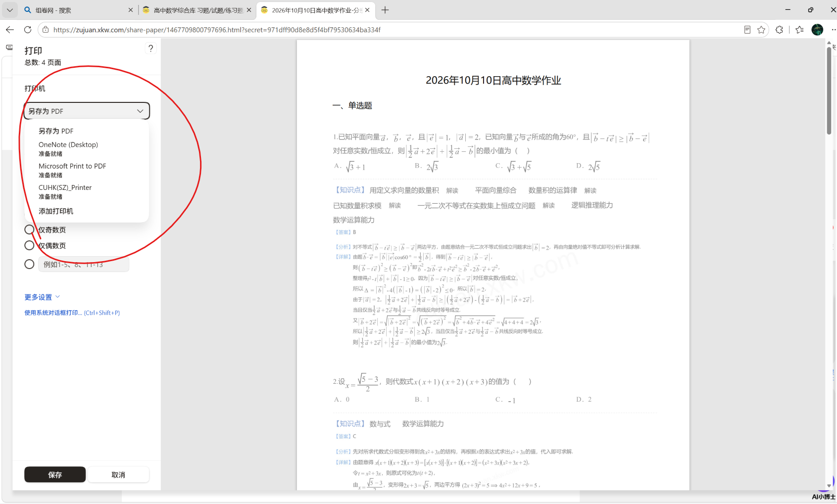Choose 另存为 PDF from printer list
The image size is (837, 504).
click(x=87, y=131)
